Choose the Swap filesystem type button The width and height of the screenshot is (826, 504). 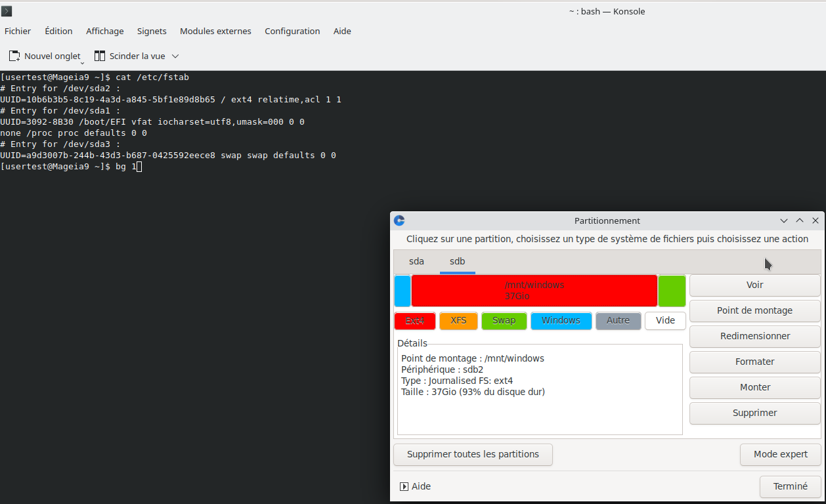click(504, 321)
